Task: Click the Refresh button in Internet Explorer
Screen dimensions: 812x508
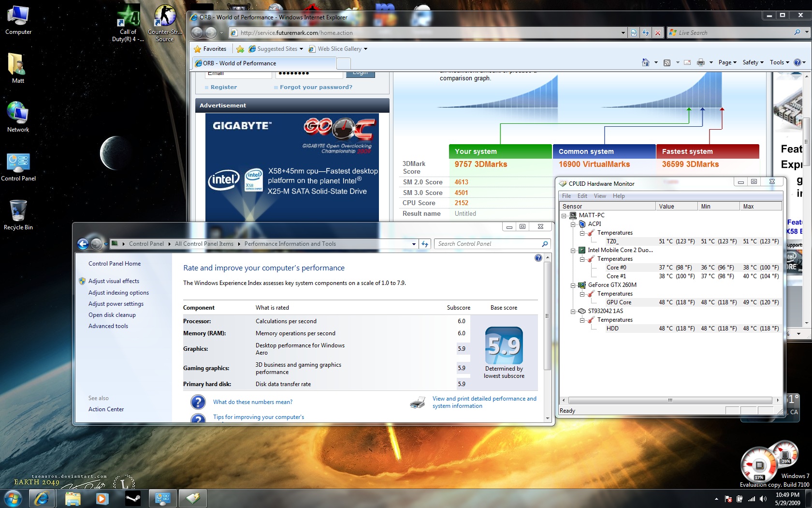Action: [x=646, y=33]
